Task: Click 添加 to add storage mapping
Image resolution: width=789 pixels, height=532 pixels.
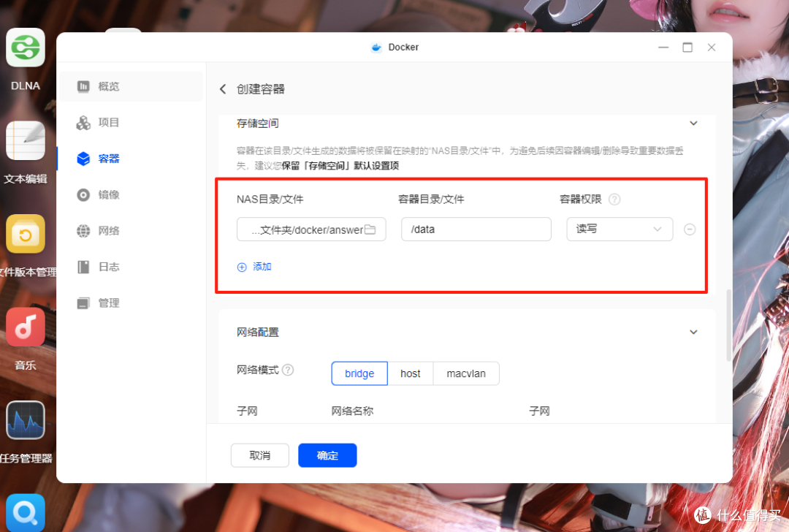Action: click(x=262, y=267)
